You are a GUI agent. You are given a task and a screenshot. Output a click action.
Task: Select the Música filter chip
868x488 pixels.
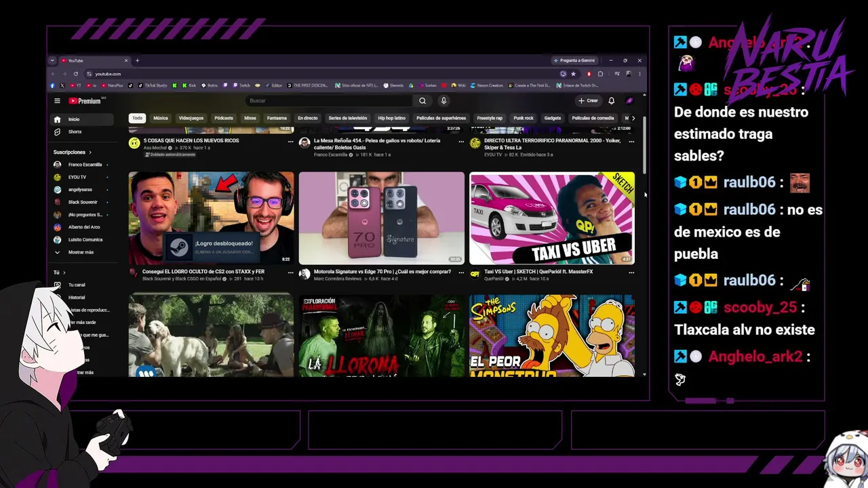click(x=161, y=118)
